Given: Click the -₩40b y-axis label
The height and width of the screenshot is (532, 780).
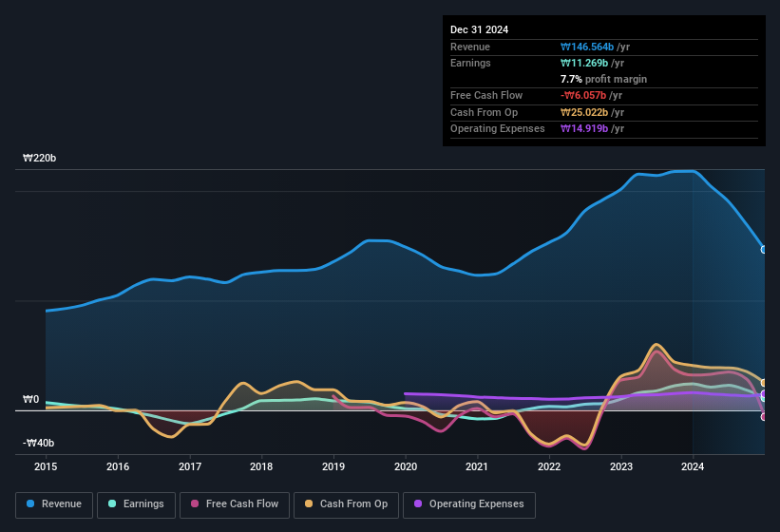Looking at the screenshot, I should [x=38, y=443].
